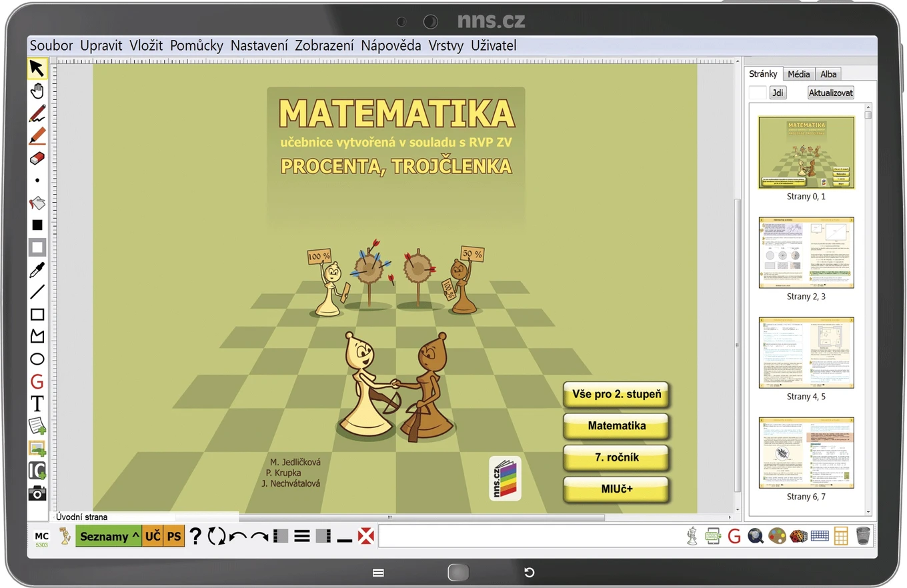The image size is (907, 588).
Task: Open the Vrstvy menu
Action: (x=446, y=46)
